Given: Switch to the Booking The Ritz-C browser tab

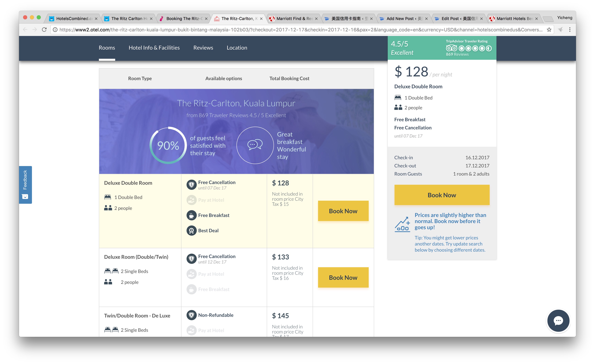Looking at the screenshot, I should click(183, 19).
